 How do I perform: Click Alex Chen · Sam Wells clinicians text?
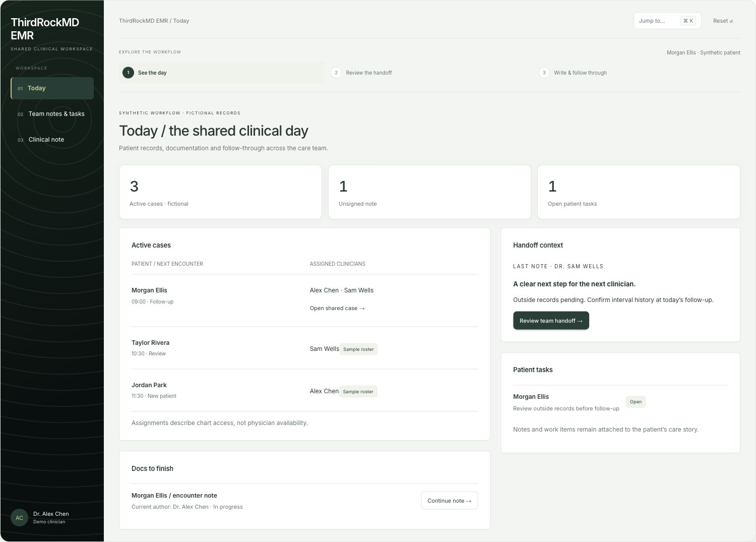point(342,290)
